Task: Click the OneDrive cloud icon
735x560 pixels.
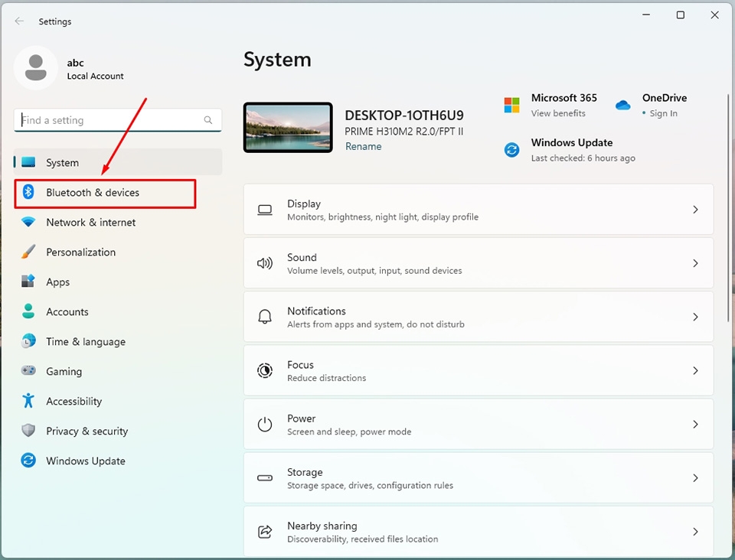Action: click(623, 105)
